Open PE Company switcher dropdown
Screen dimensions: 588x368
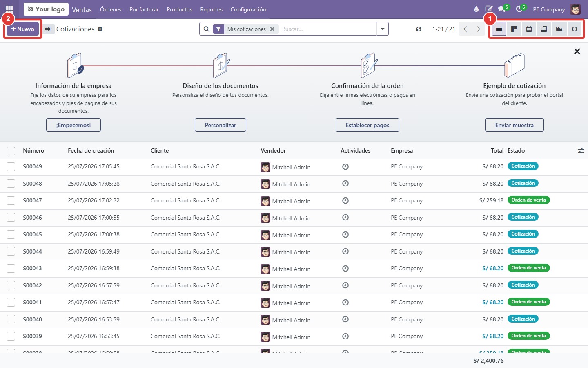click(x=549, y=9)
